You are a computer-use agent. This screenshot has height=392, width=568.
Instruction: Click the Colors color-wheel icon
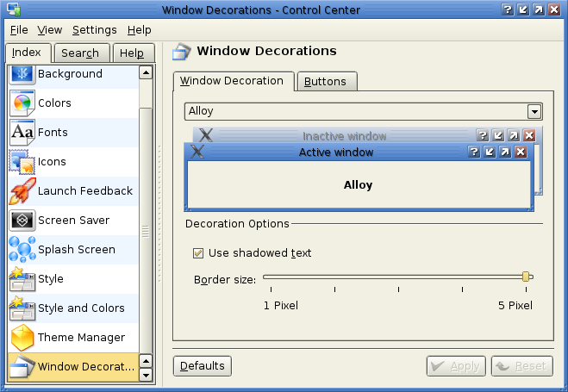pos(22,103)
